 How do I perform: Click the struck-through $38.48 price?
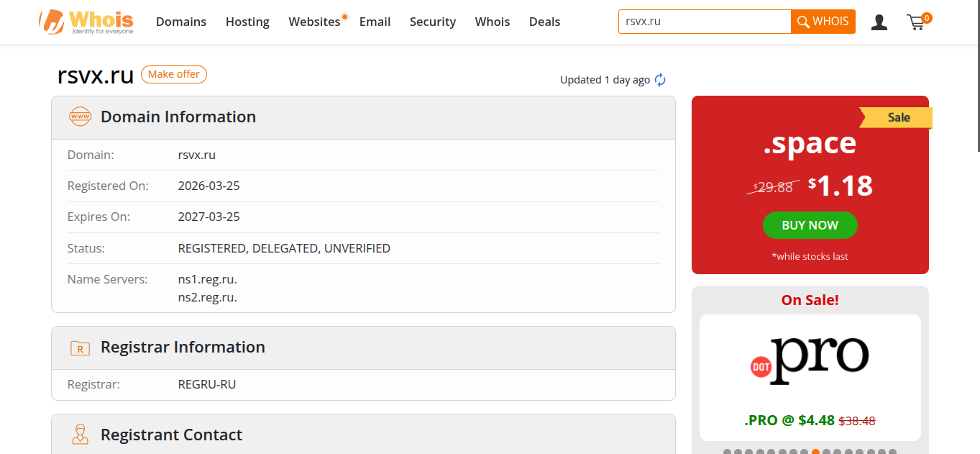[x=857, y=421]
